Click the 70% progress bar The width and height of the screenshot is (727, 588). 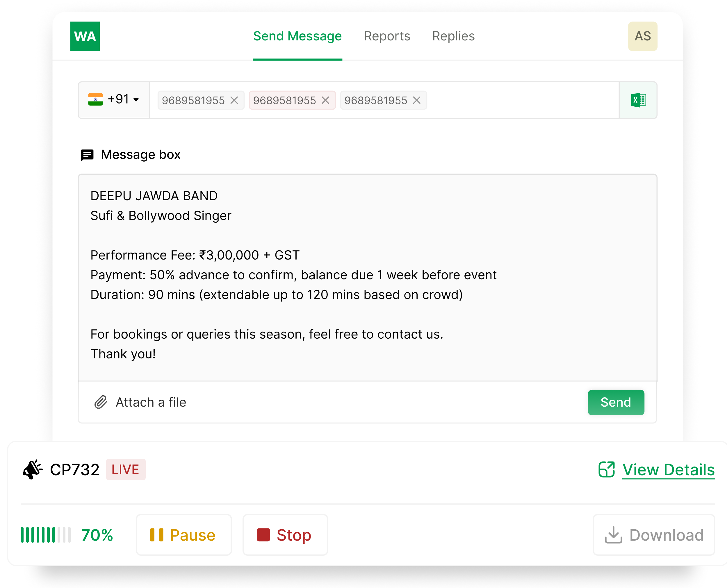pyautogui.click(x=46, y=535)
